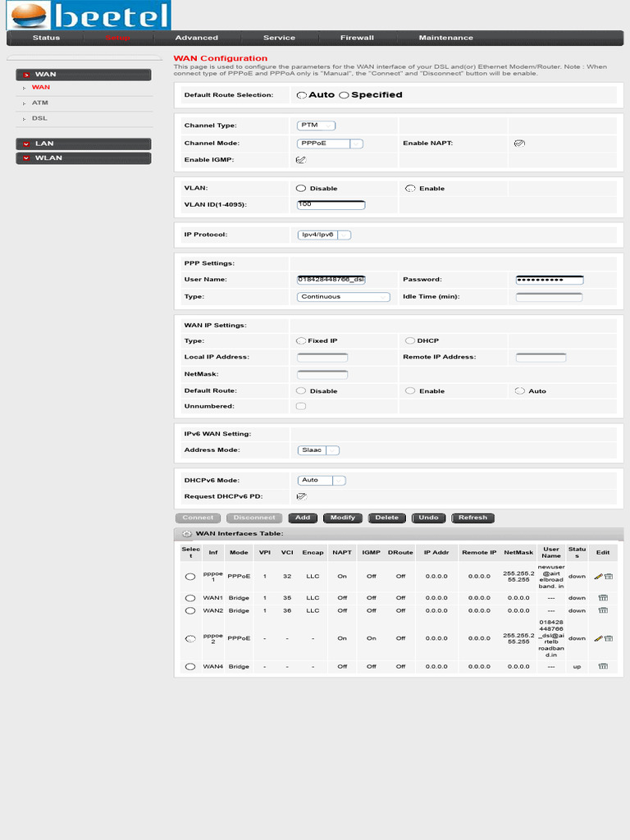
Task: Click the edit pencil icon for pppoe1
Action: click(598, 577)
